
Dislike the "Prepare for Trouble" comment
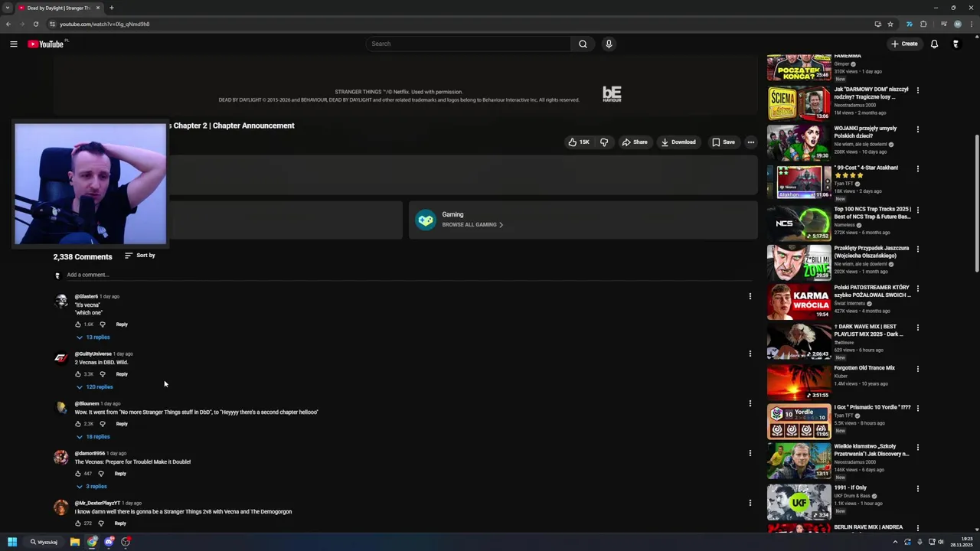coord(101,474)
